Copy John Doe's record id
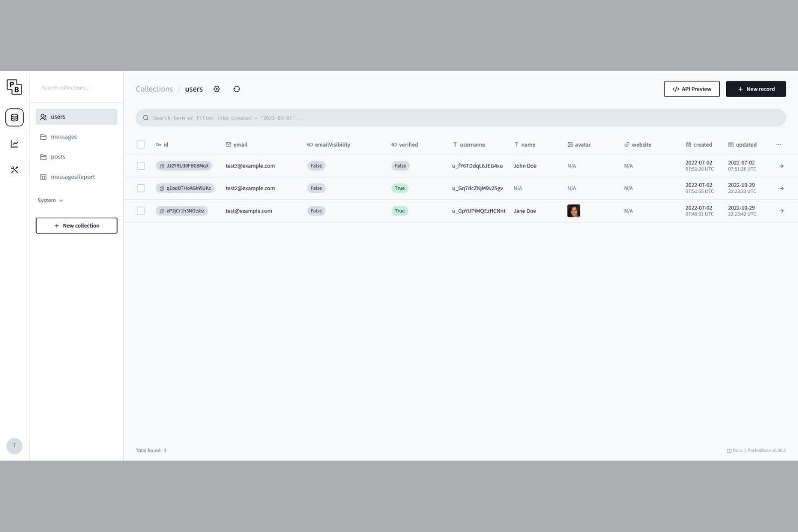 [x=162, y=165]
